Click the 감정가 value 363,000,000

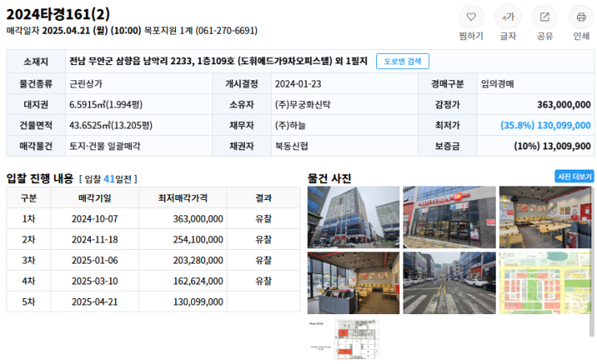coord(564,104)
